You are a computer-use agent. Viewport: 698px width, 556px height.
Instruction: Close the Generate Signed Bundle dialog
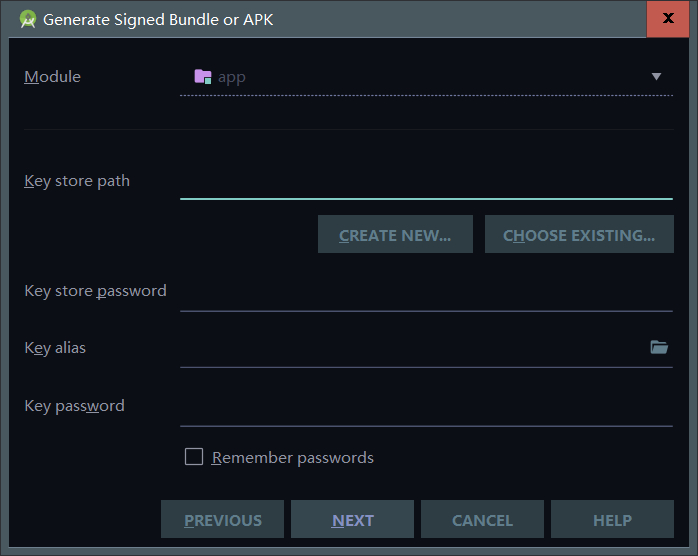(x=668, y=18)
